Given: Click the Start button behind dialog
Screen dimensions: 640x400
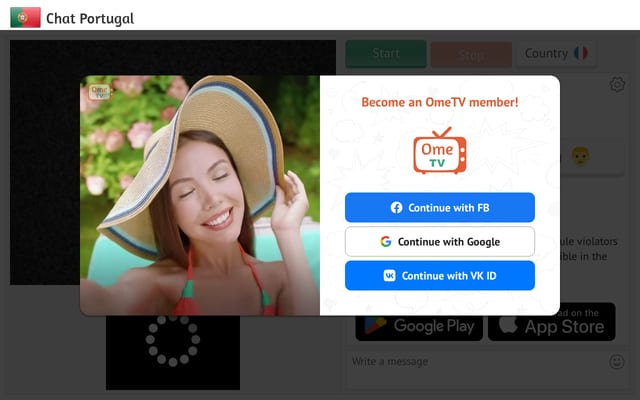Looking at the screenshot, I should [386, 53].
